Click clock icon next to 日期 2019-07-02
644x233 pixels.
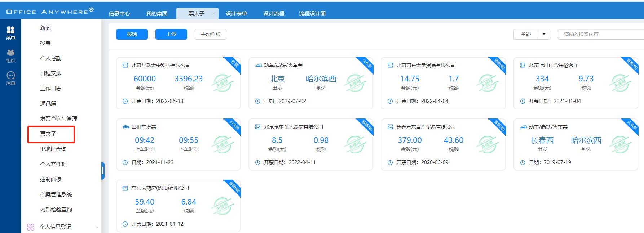(x=257, y=101)
